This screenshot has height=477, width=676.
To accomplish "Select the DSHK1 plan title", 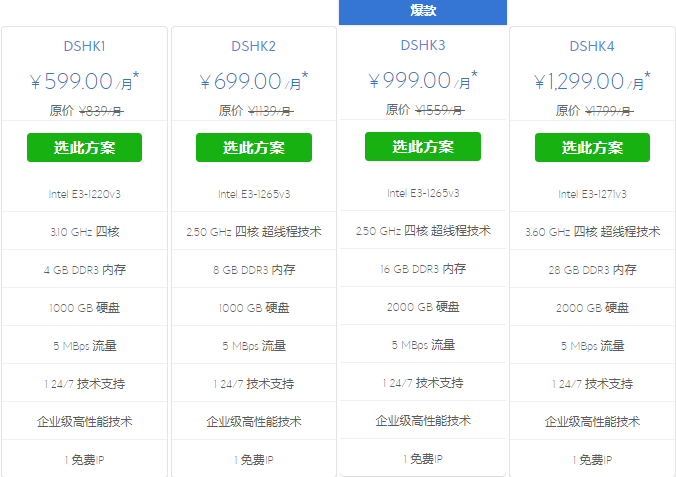I will tap(84, 46).
